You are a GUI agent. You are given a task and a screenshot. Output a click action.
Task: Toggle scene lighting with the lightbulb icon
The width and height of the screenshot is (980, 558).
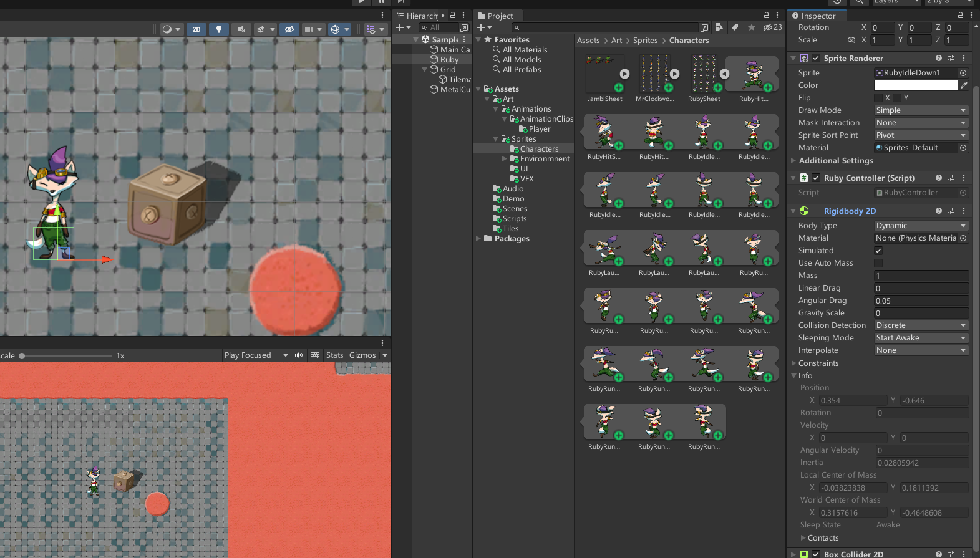pos(218,29)
